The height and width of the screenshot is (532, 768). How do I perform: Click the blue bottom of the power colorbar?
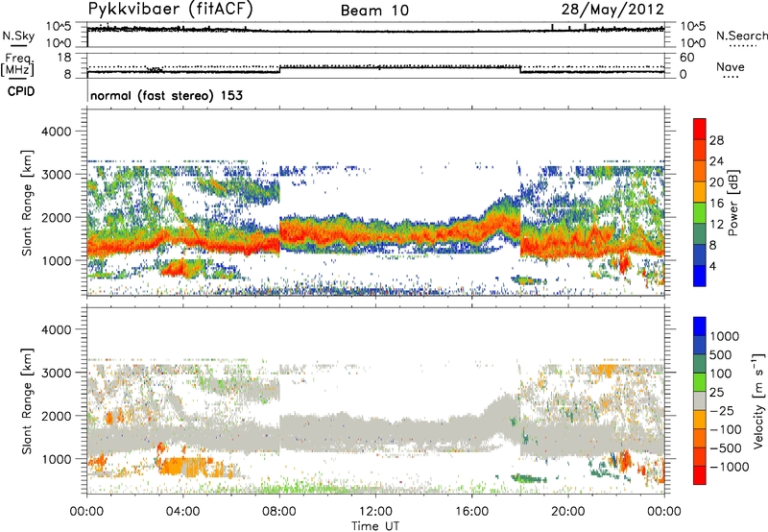(x=700, y=276)
